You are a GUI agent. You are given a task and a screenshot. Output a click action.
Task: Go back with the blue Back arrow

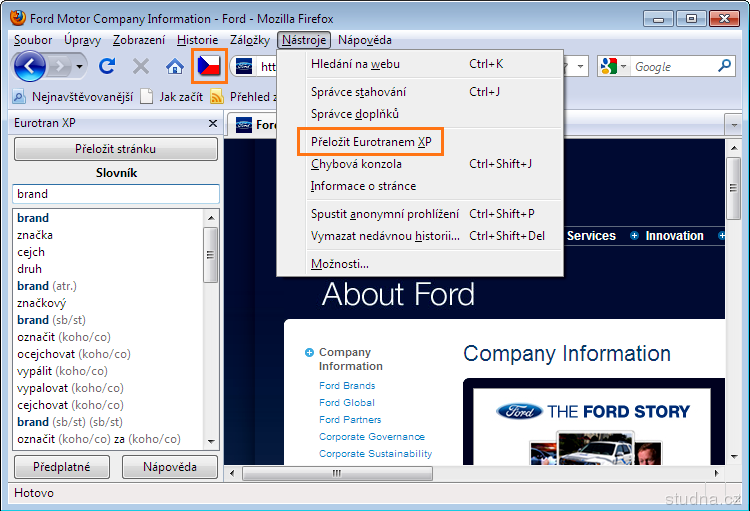click(x=30, y=66)
